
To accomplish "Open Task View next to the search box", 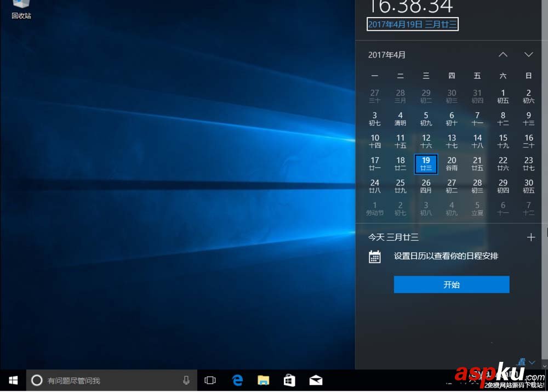I will point(210,380).
